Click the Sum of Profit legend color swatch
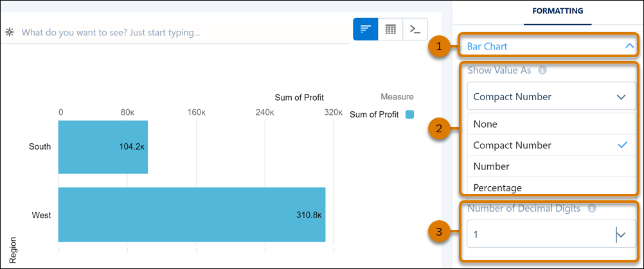Image resolution: width=644 pixels, height=269 pixels. click(409, 115)
